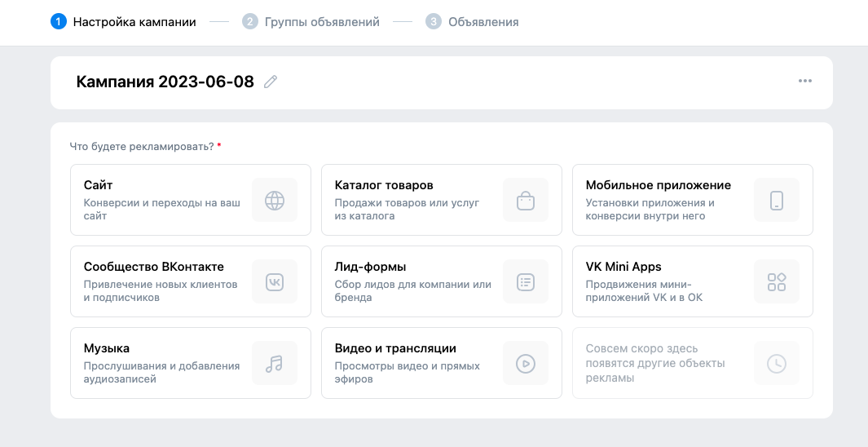868x447 pixels.
Task: Choose VK Mini Apps as the advertising object
Action: click(x=693, y=281)
